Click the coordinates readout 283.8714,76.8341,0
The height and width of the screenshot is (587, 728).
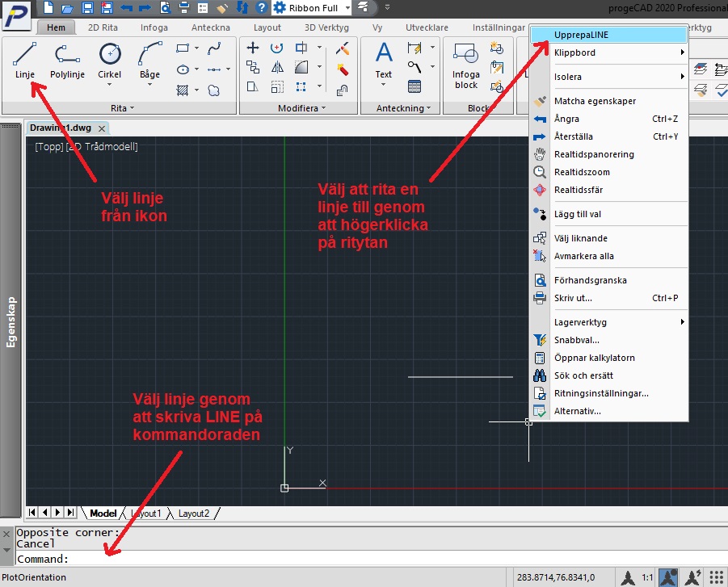tap(556, 578)
